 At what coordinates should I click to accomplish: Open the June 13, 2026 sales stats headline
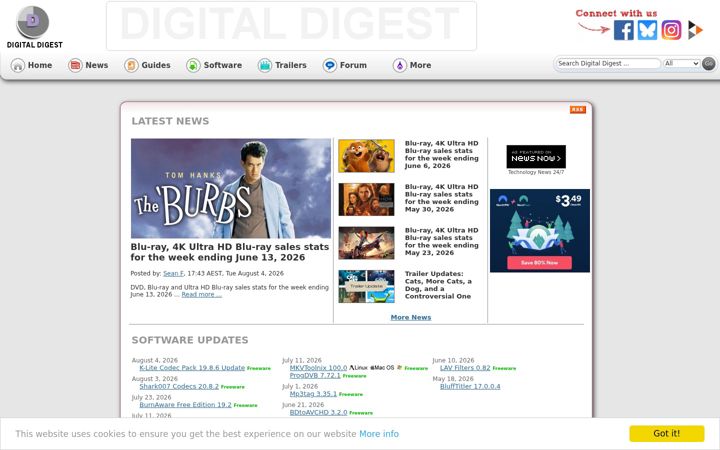tap(230, 252)
